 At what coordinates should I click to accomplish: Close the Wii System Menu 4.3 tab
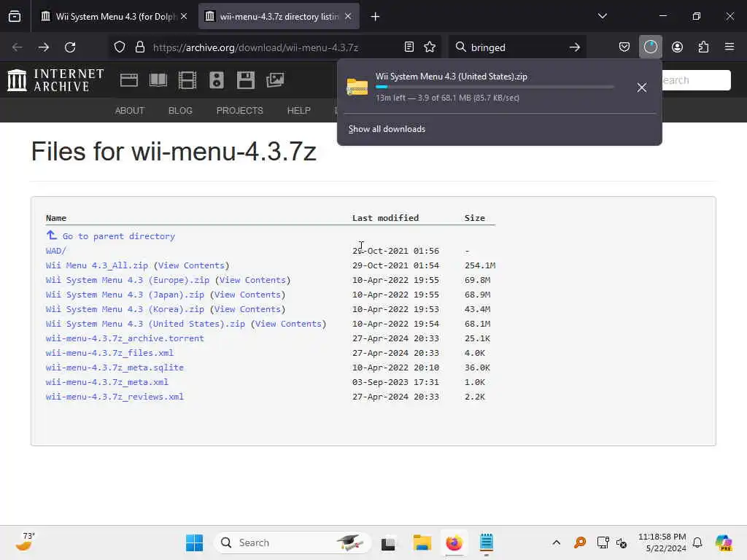click(184, 16)
